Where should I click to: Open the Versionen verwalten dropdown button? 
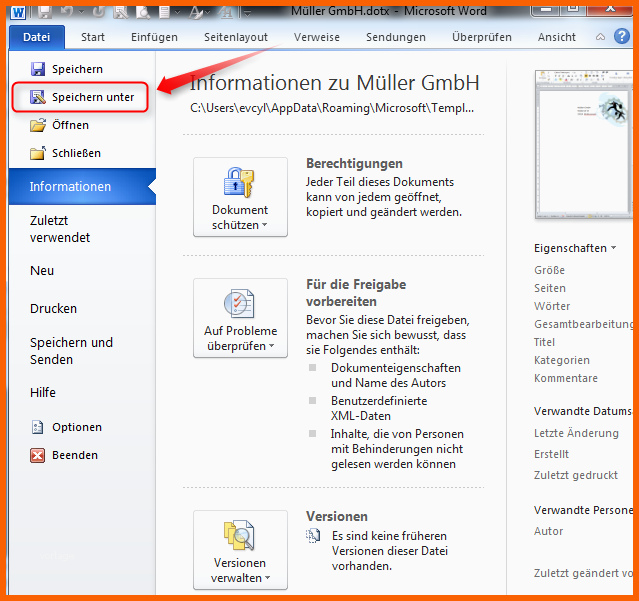tap(240, 550)
